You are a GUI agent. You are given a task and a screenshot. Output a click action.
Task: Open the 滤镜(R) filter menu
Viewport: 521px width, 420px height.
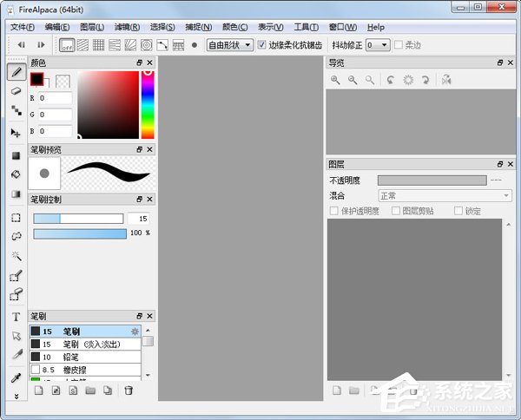pyautogui.click(x=127, y=27)
